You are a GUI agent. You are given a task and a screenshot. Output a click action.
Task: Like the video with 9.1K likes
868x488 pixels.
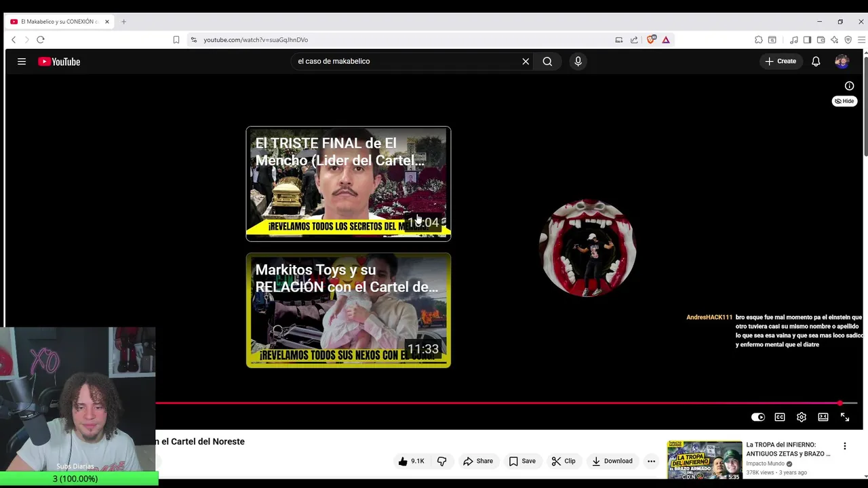(411, 461)
